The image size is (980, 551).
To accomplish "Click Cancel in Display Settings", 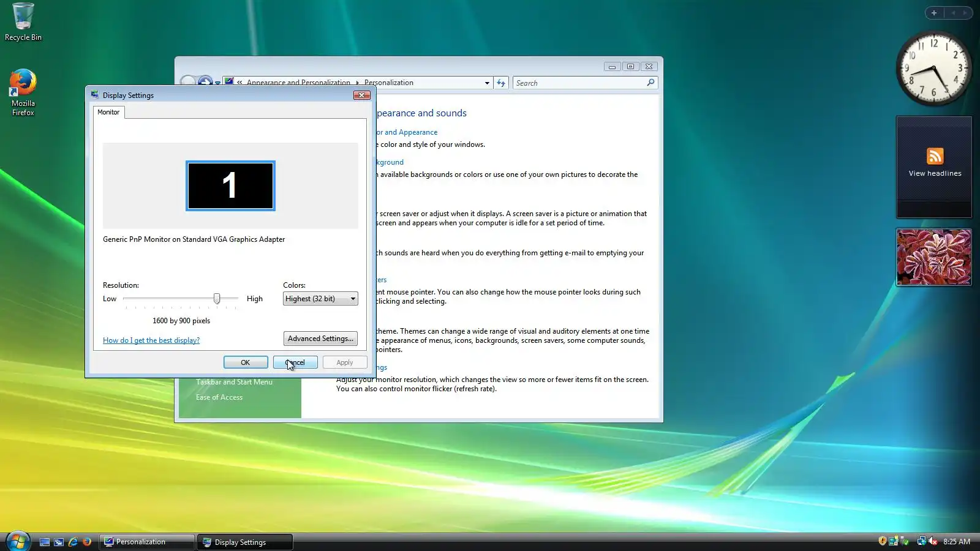I will [295, 362].
